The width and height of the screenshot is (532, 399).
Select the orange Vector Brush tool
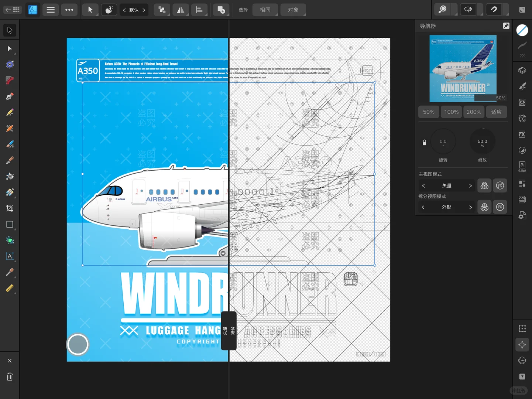[10, 129]
